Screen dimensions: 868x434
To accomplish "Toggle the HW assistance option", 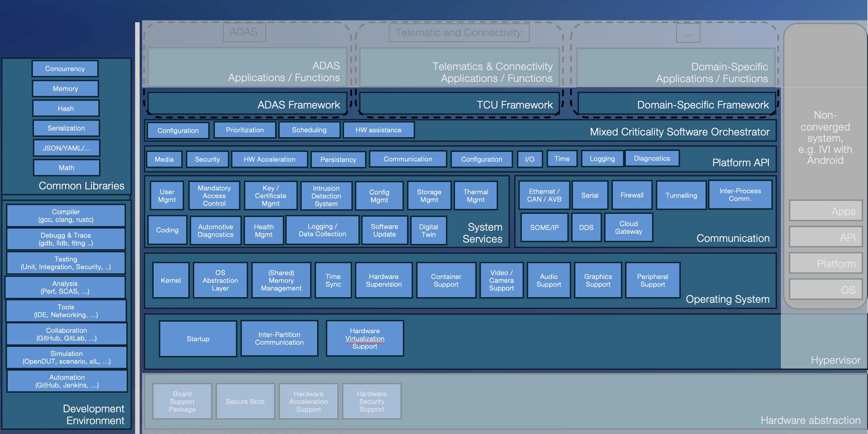I will point(379,130).
